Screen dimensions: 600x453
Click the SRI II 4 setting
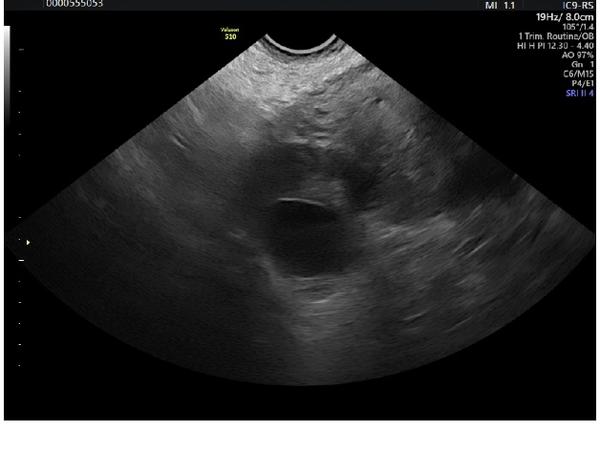pos(578,93)
